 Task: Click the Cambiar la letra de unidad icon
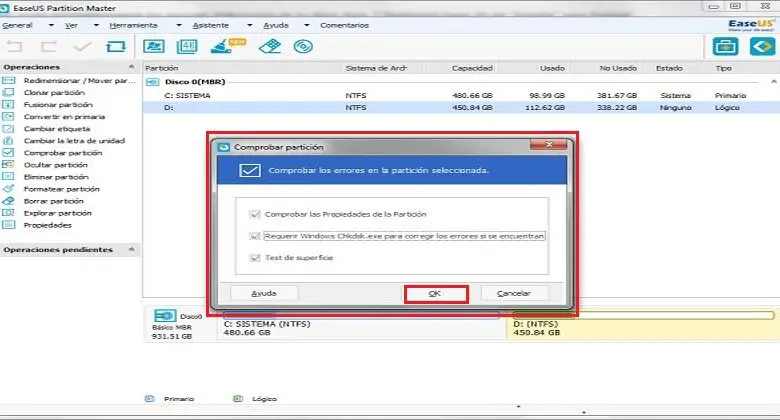[8, 141]
